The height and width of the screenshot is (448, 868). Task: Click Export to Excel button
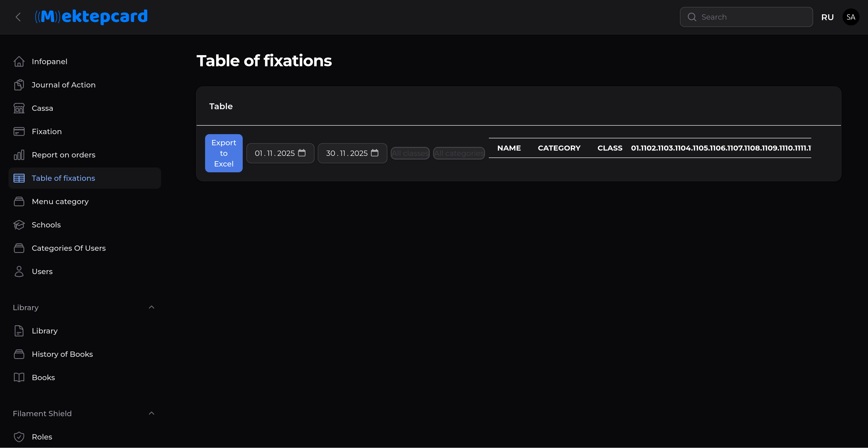tap(223, 153)
